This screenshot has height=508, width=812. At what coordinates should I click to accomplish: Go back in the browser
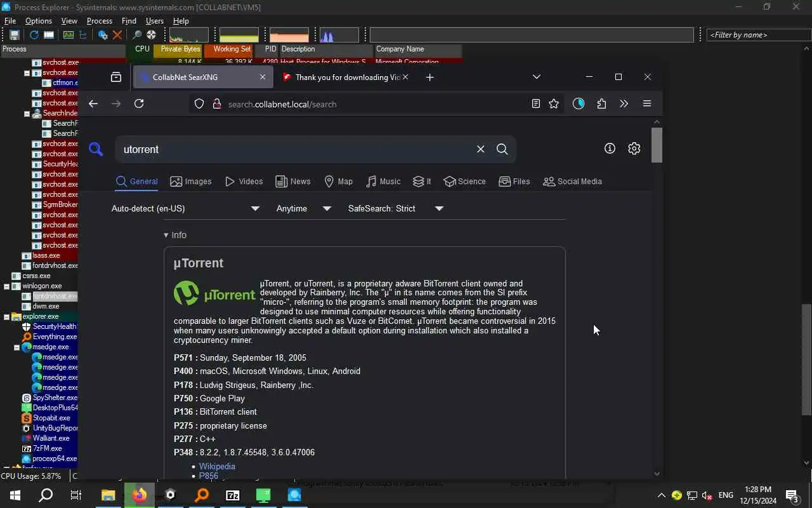[93, 104]
